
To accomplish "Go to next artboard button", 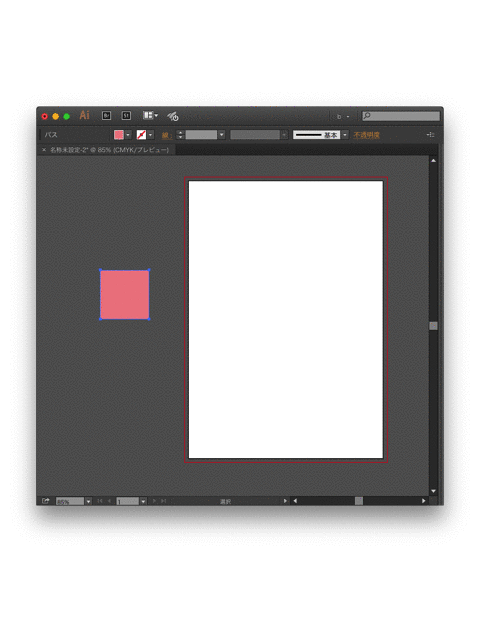I will (154, 501).
